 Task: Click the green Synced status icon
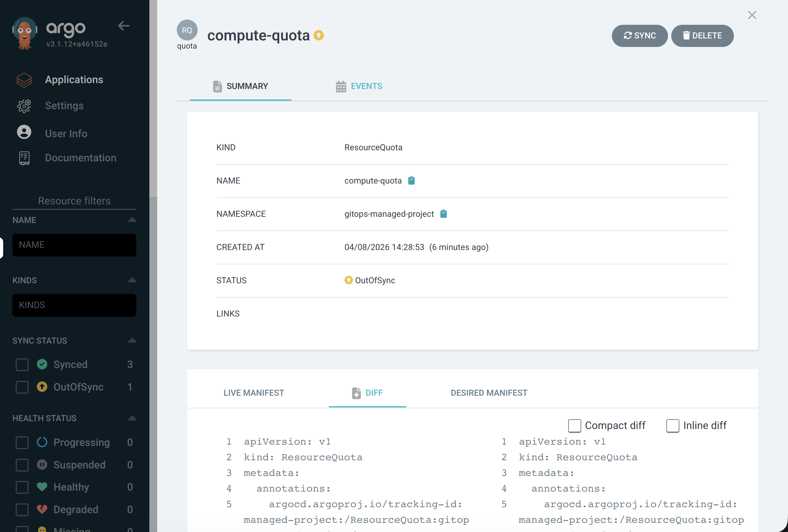[x=42, y=364]
